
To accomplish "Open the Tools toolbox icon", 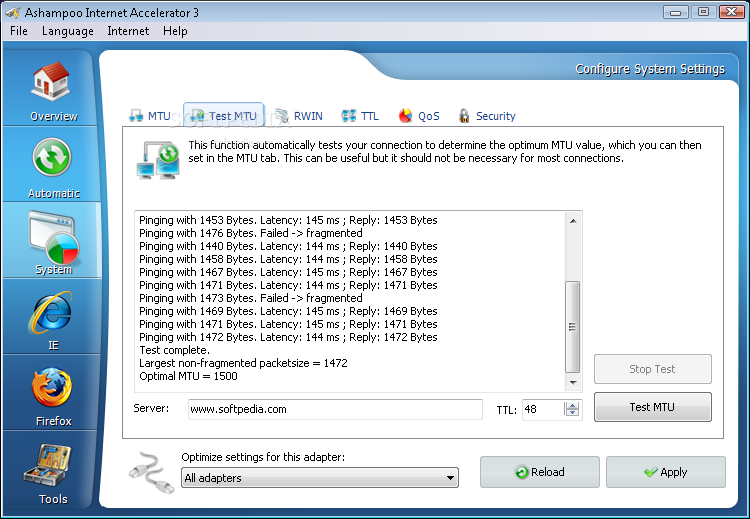I will tap(52, 467).
